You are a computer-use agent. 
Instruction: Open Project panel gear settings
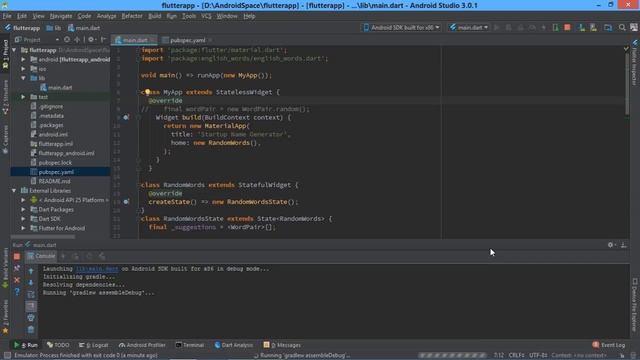[91, 40]
